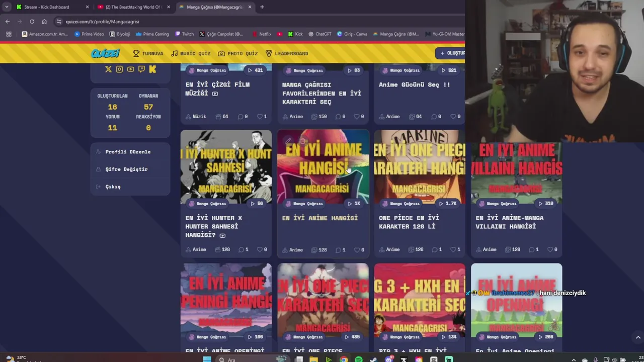This screenshot has height=362, width=644.
Task: Reload the page with the refresh icon
Action: click(32, 22)
